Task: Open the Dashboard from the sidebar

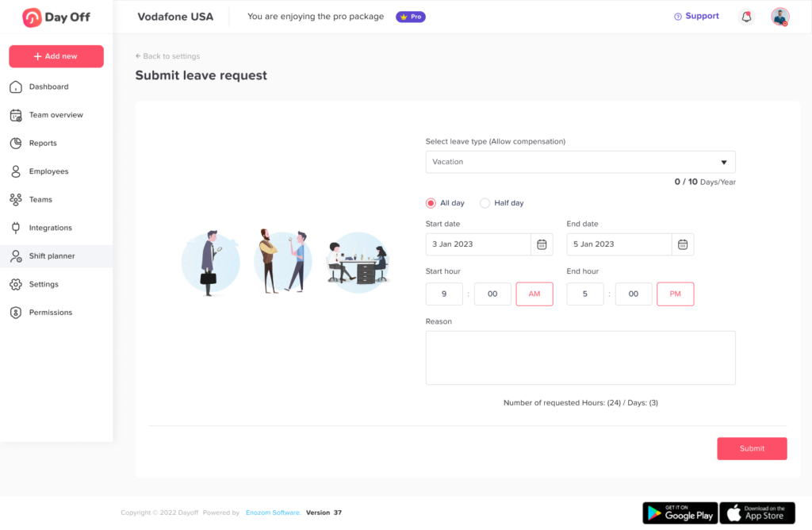Action: click(48, 86)
